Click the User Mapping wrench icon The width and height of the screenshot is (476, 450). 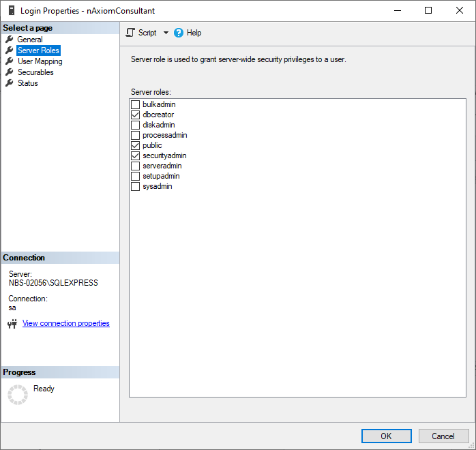[x=10, y=61]
